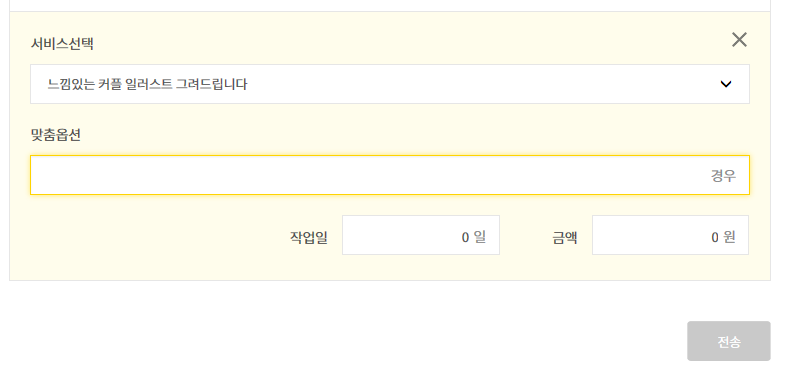Click the 0 value in the 금액 field

pyautogui.click(x=715, y=237)
